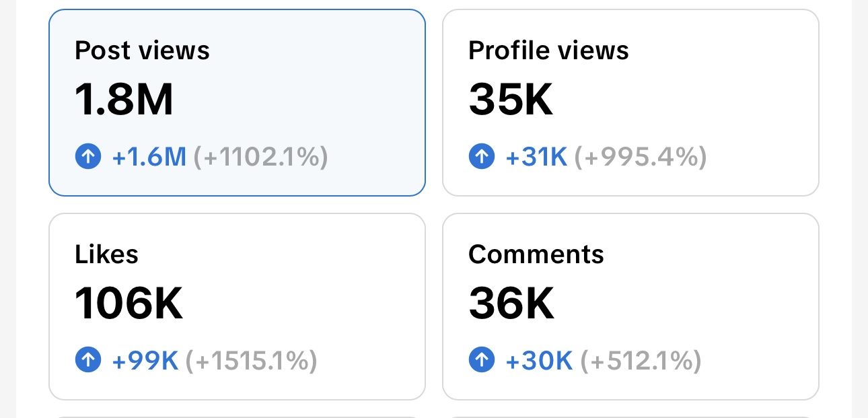Click the up-arrow icon under Comments
The height and width of the screenshot is (418, 868).
coord(482,361)
